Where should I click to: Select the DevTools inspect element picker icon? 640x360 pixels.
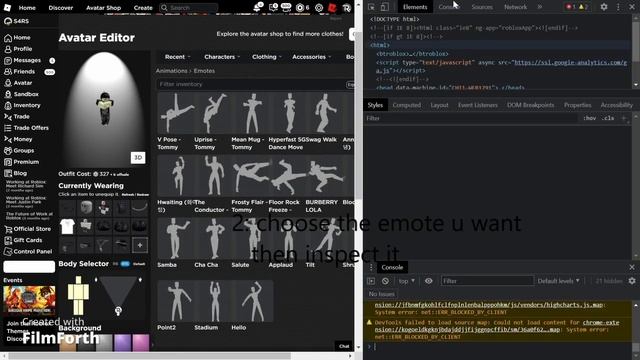pyautogui.click(x=371, y=7)
